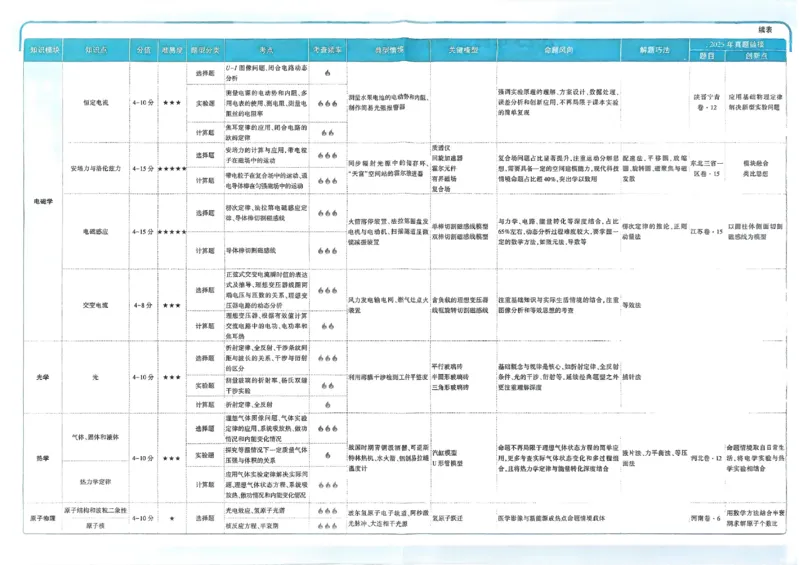
Task: Click the '折射定律、全反射' 计算题 exam point
Action: coord(249,405)
